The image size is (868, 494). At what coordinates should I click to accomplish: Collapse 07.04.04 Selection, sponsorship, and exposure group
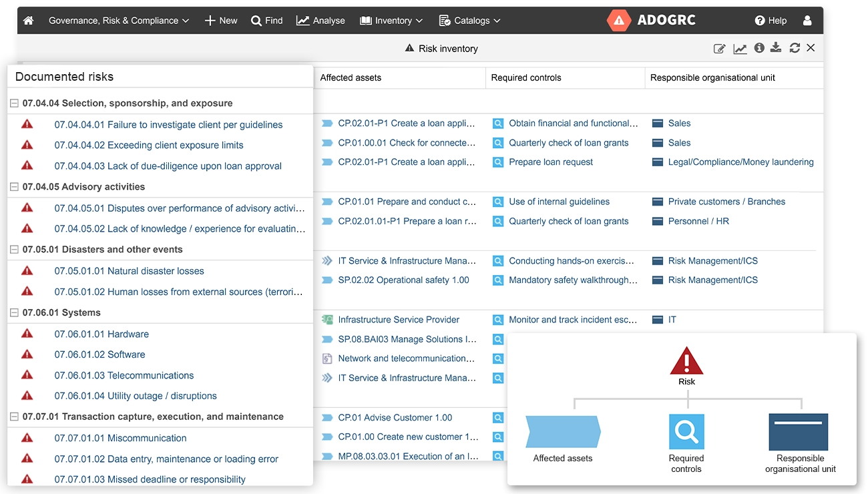click(x=14, y=103)
